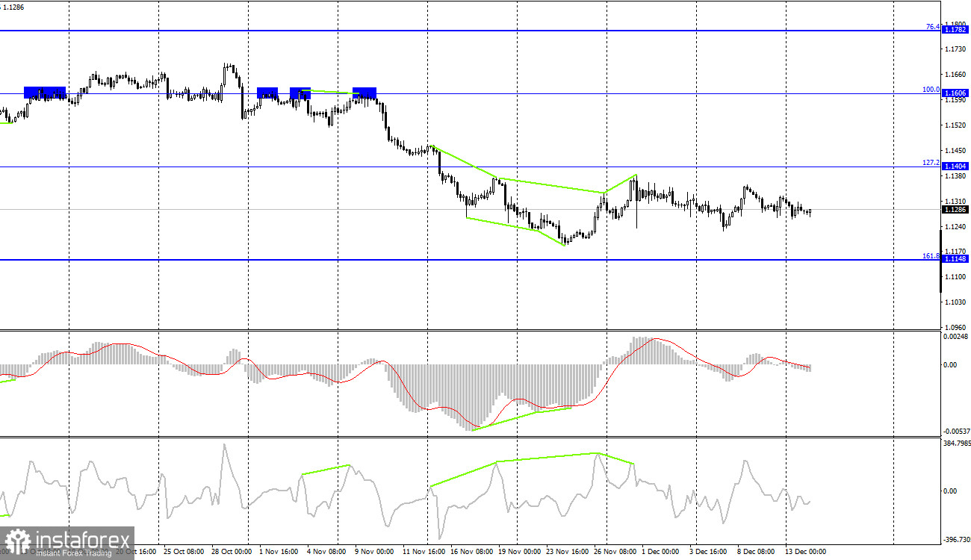Click the 28 Oct 00:00 date label
Viewport: 971px width, 560px height.
(232, 553)
